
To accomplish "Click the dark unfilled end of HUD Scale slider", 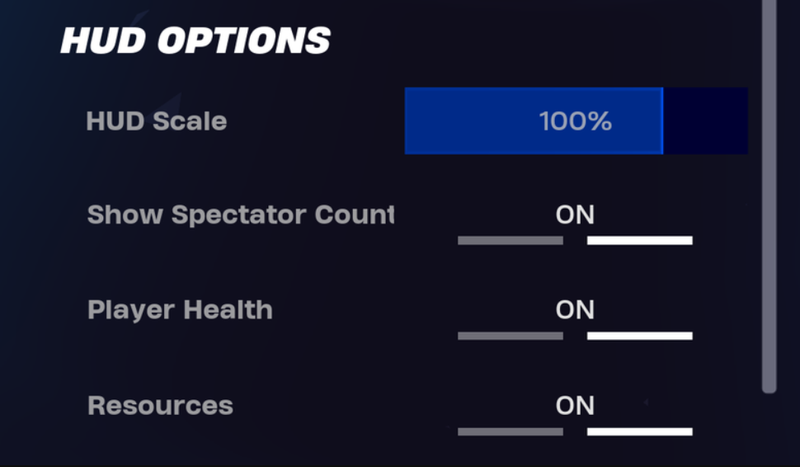I will 706,121.
